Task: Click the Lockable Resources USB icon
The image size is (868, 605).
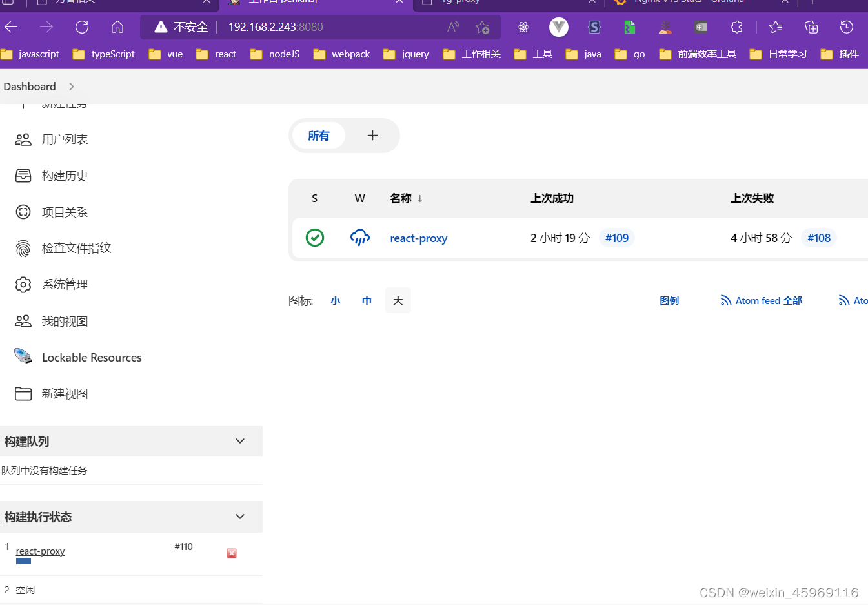Action: coord(23,356)
